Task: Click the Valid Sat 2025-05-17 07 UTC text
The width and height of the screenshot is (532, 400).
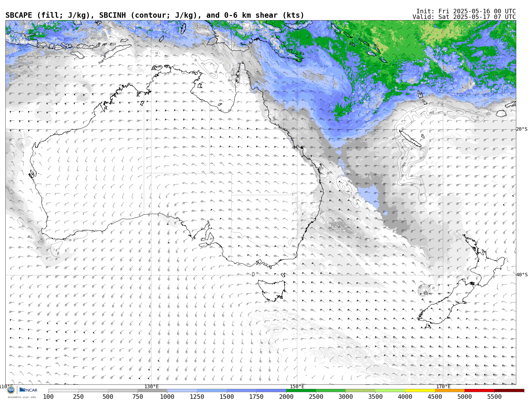Action: [464, 17]
